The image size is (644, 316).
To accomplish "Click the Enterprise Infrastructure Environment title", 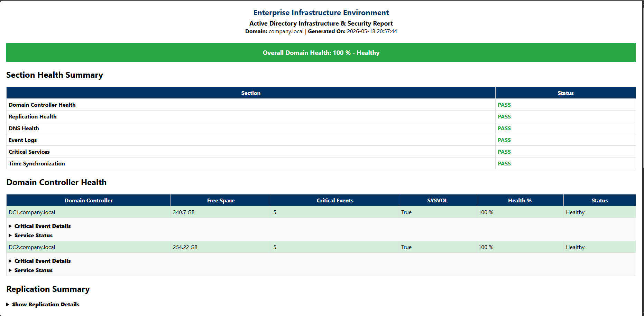I will [x=321, y=12].
